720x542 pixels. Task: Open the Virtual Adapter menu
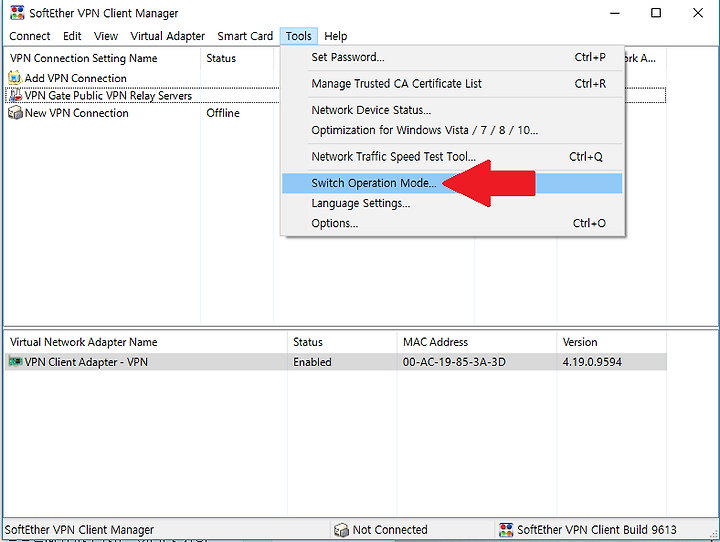pos(167,36)
